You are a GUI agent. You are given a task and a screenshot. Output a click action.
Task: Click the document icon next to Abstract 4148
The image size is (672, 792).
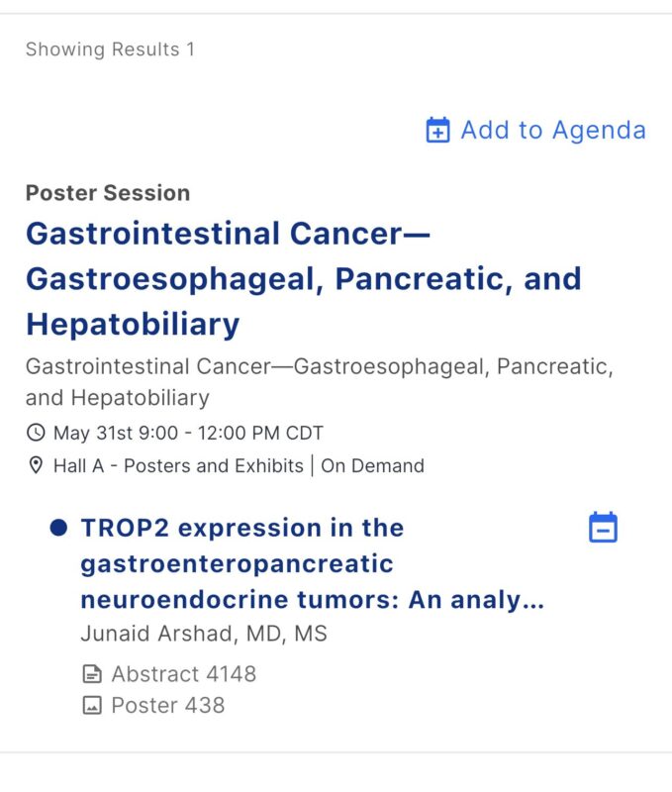(92, 674)
